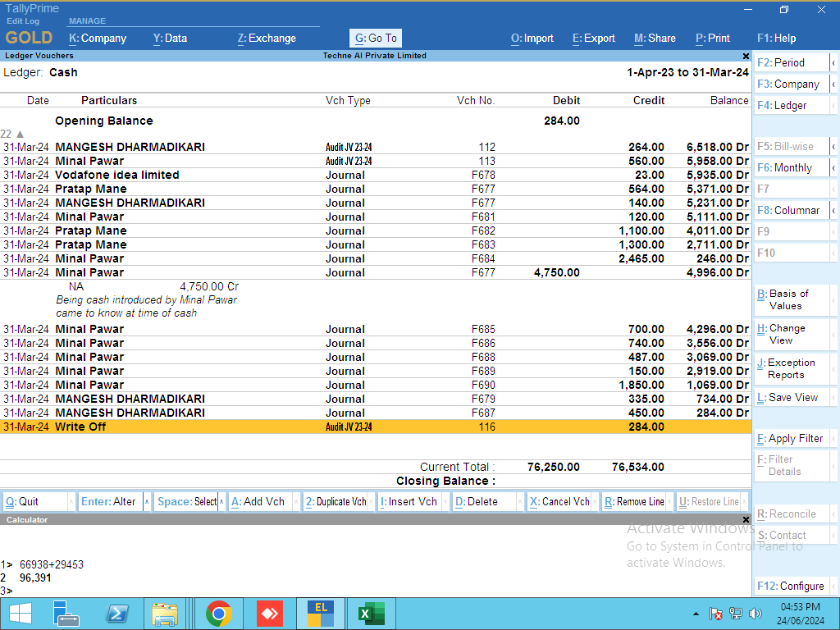Image resolution: width=840 pixels, height=630 pixels.
Task: Open File Explorer from the taskbar
Action: pyautogui.click(x=165, y=614)
